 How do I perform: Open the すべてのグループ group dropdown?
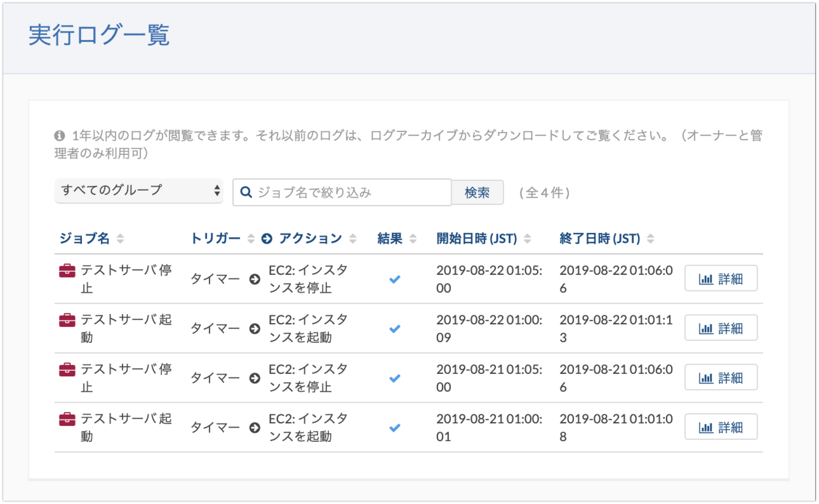coord(139,191)
